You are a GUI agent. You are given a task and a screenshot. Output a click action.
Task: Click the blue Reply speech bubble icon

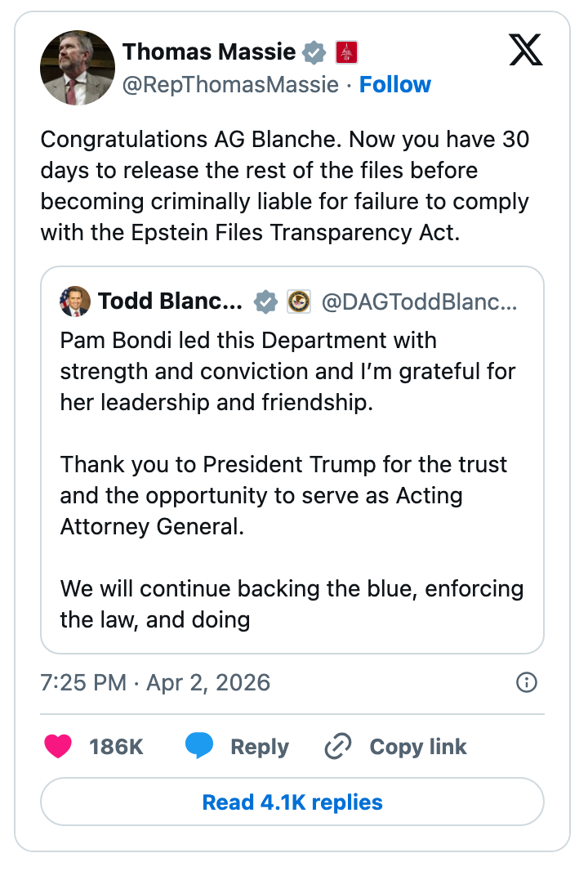[x=198, y=746]
